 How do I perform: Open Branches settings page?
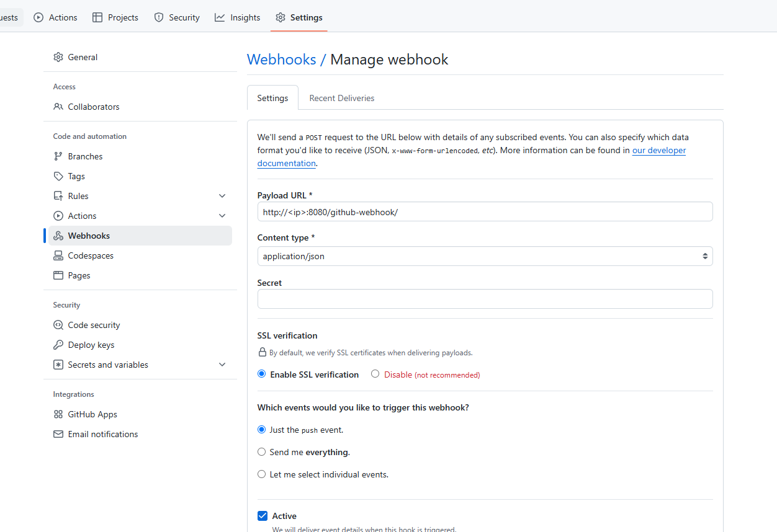pyautogui.click(x=140, y=156)
